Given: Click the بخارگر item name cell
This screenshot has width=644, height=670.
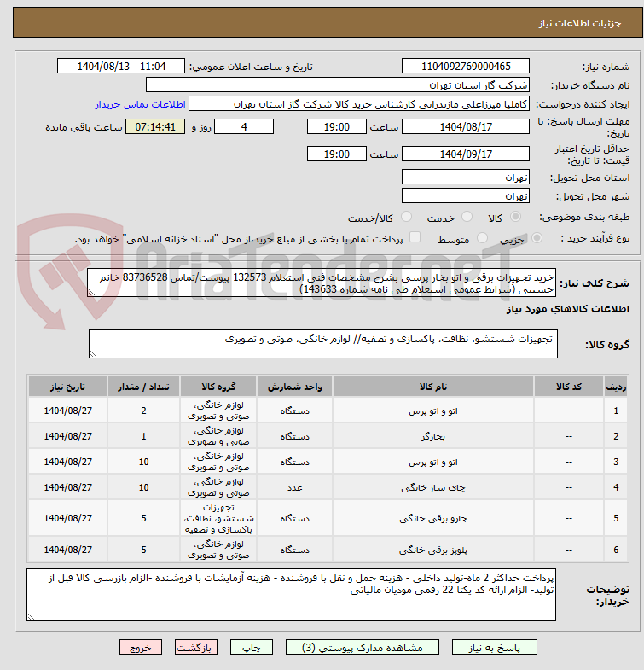Looking at the screenshot, I should (433, 436).
